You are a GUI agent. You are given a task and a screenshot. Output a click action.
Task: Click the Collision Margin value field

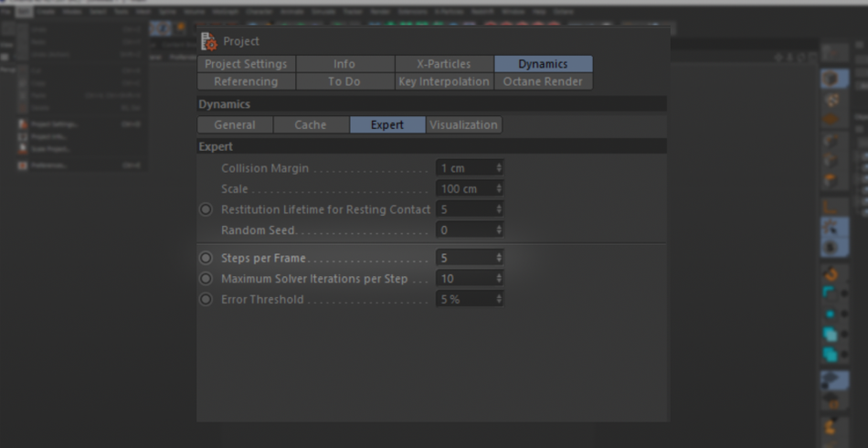470,168
